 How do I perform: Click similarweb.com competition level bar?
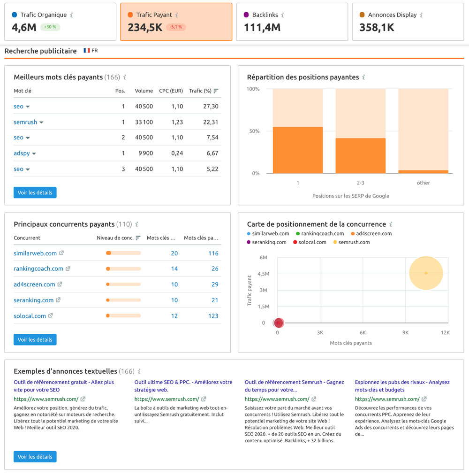[123, 253]
